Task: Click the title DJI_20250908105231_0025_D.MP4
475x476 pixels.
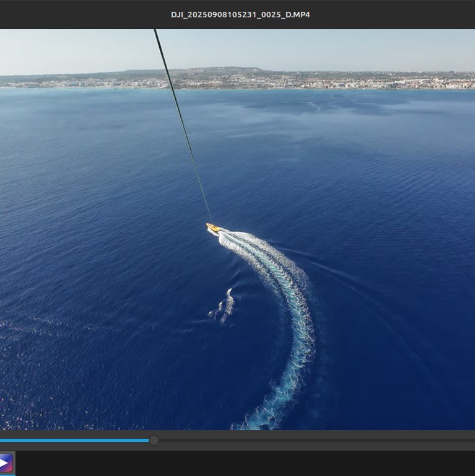Action: pyautogui.click(x=240, y=15)
